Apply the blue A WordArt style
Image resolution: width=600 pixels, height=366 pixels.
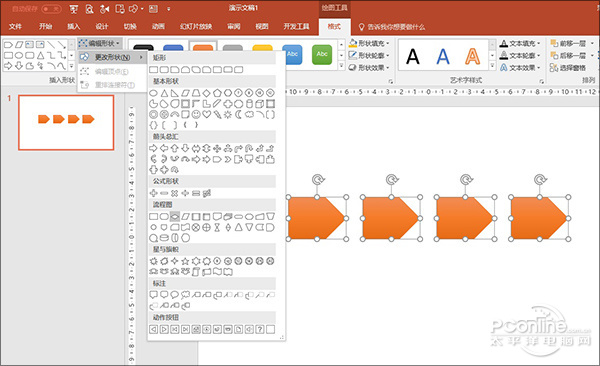(x=443, y=56)
